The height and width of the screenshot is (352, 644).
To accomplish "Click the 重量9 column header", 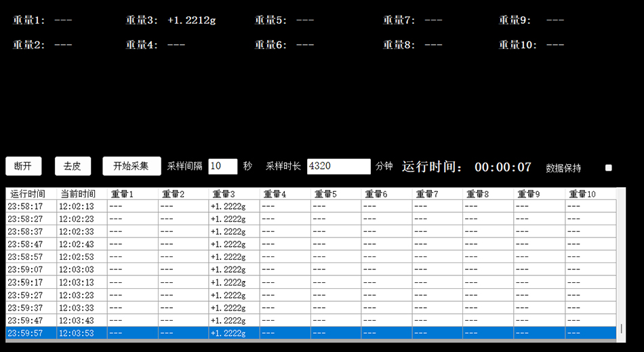I will click(540, 194).
